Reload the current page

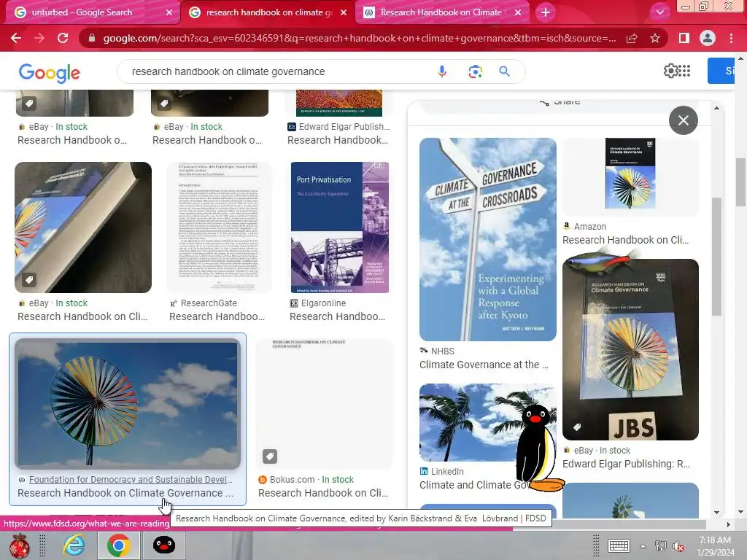click(x=63, y=38)
